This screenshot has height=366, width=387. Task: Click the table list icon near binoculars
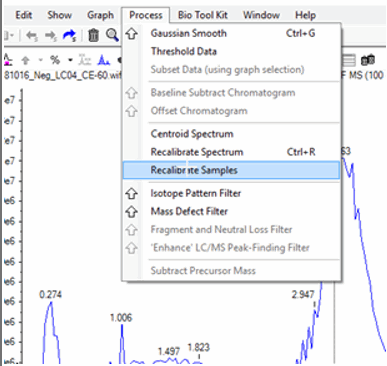(x=349, y=60)
